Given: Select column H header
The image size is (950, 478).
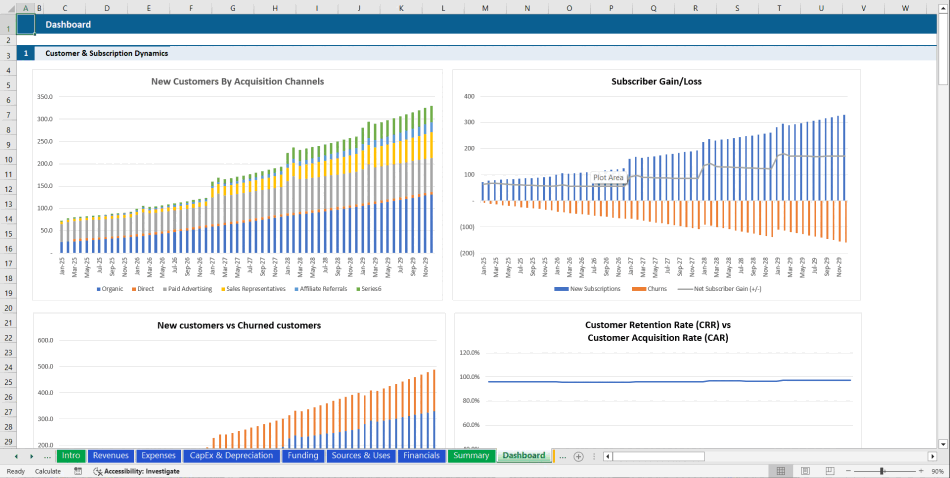Looking at the screenshot, I should (x=275, y=8).
